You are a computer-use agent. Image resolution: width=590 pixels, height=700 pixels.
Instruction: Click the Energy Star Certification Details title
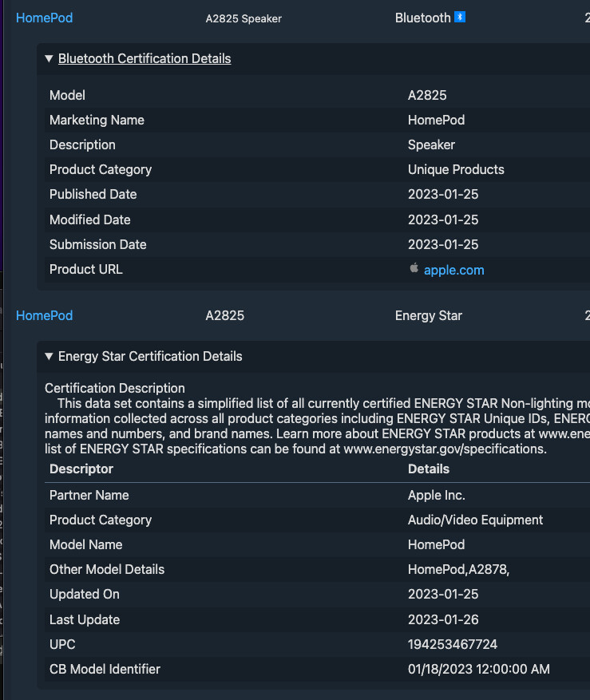(x=150, y=356)
